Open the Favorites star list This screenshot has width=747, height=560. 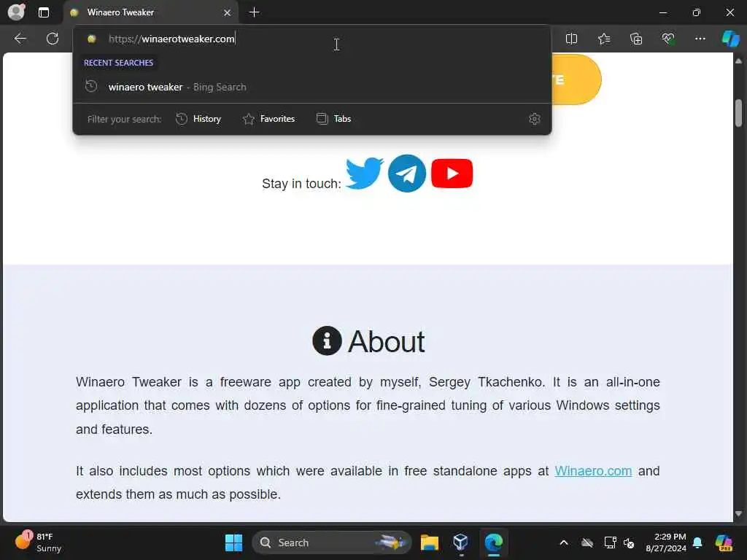(x=603, y=39)
